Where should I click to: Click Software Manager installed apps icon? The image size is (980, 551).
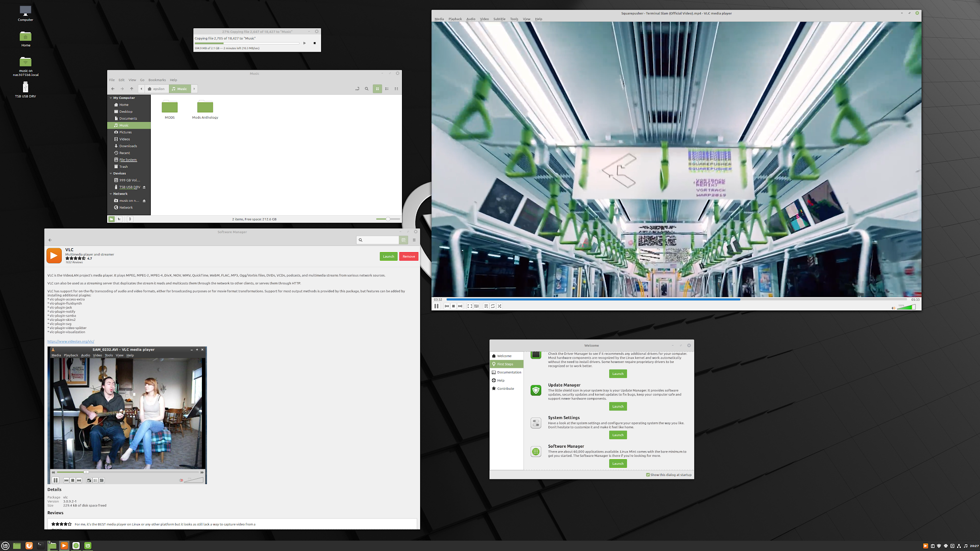click(x=403, y=240)
